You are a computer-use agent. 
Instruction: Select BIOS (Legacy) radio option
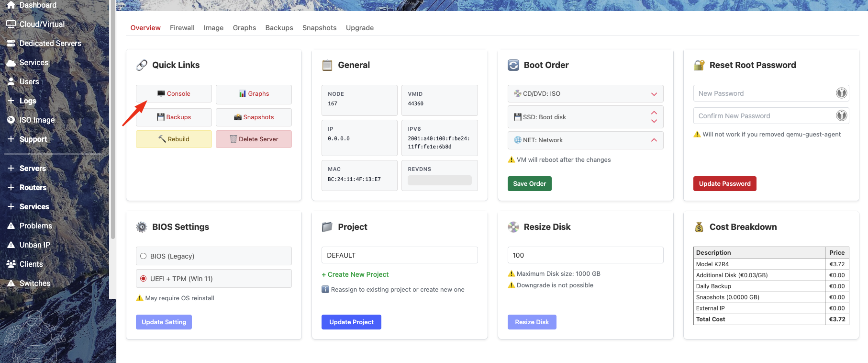coord(143,256)
